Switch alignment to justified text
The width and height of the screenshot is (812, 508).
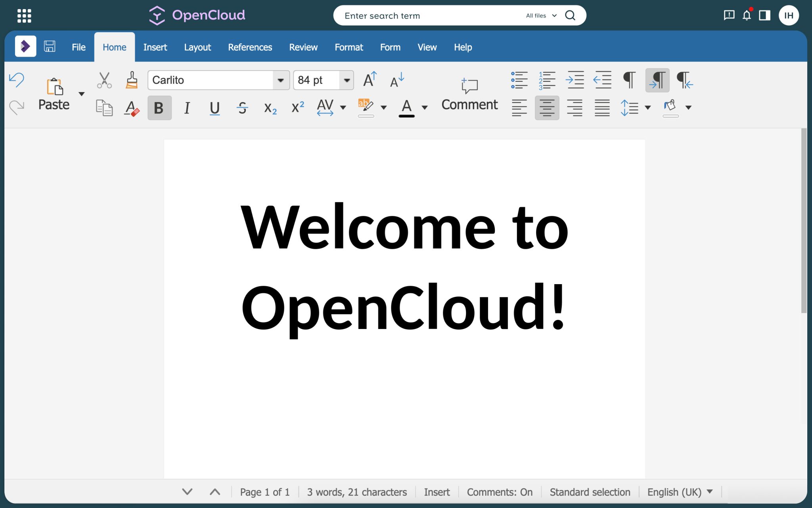click(x=602, y=108)
